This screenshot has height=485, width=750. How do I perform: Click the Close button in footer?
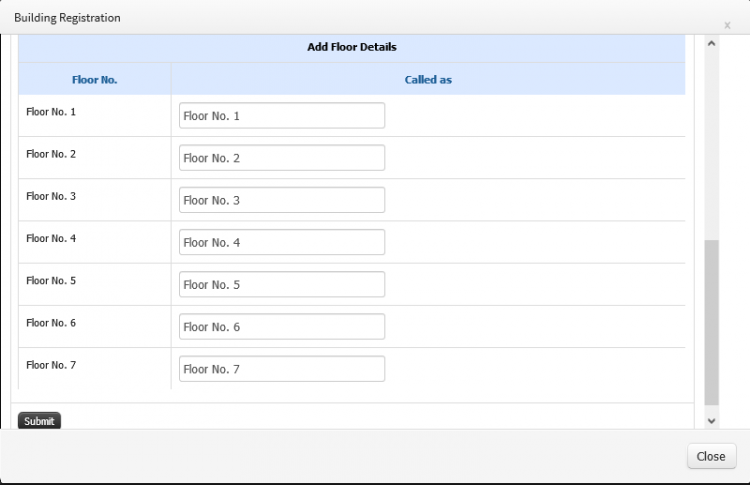point(711,456)
